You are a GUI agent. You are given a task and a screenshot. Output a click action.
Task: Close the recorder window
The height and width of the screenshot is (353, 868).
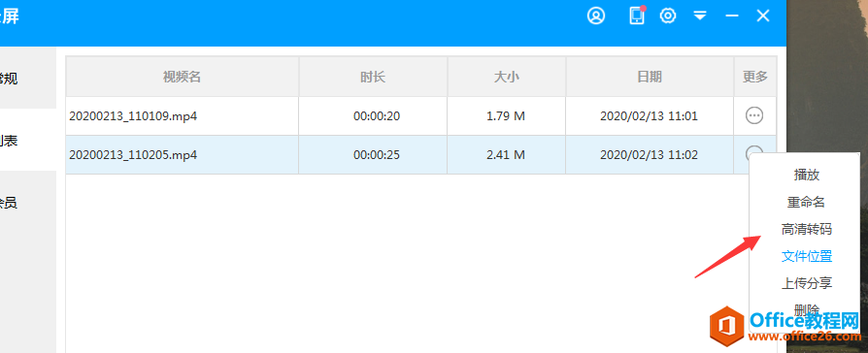coord(763,16)
